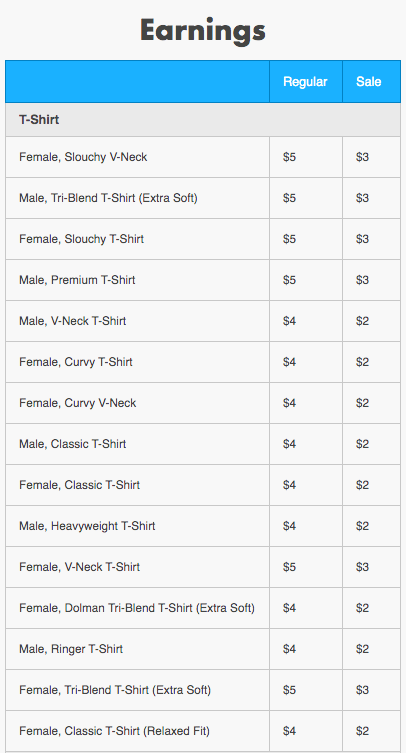
Task: Select the Sale column header
Action: (x=371, y=82)
